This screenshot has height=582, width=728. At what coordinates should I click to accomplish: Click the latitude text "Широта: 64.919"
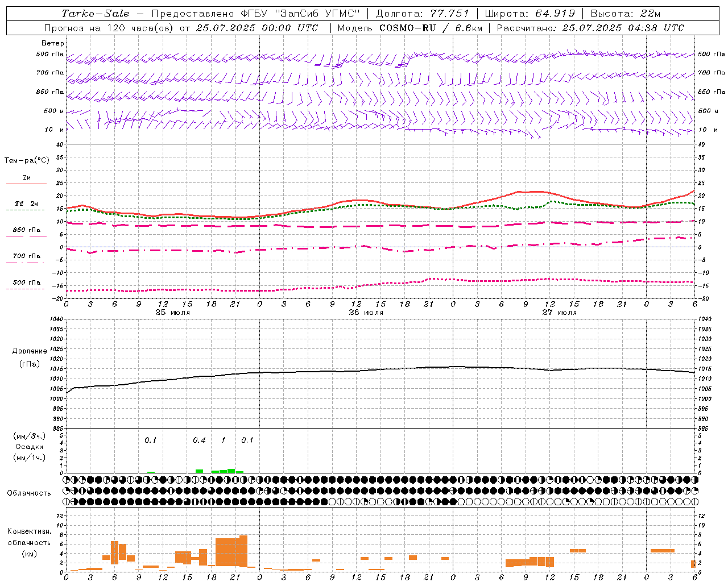tap(530, 14)
